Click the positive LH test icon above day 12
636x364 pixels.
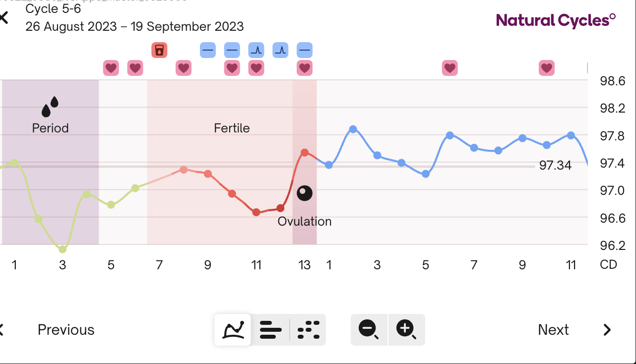(281, 50)
